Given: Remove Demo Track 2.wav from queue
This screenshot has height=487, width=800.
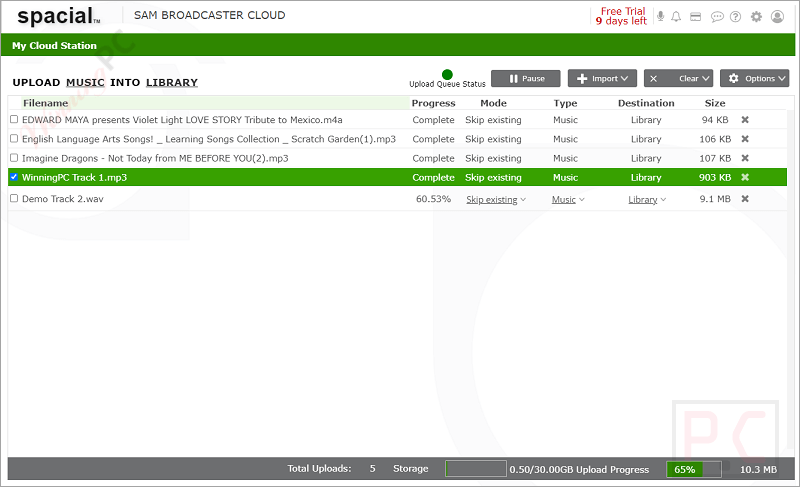Looking at the screenshot, I should coord(745,199).
